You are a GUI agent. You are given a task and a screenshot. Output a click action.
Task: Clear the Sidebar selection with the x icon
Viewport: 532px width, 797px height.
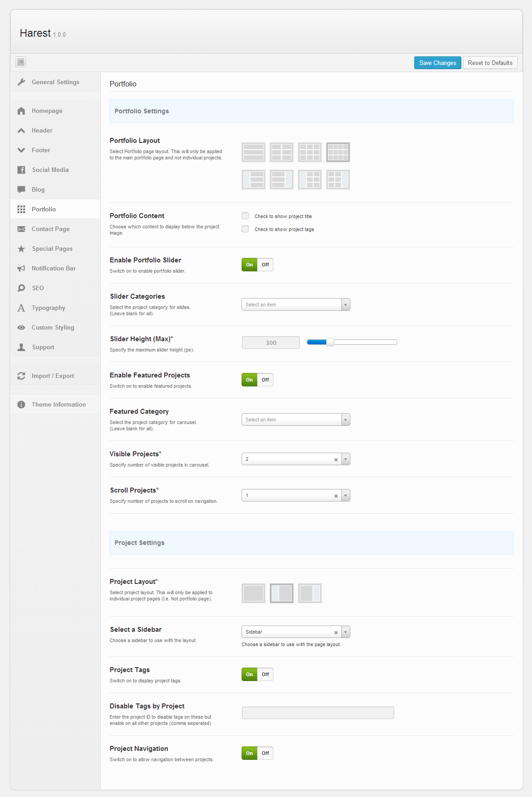click(x=336, y=632)
